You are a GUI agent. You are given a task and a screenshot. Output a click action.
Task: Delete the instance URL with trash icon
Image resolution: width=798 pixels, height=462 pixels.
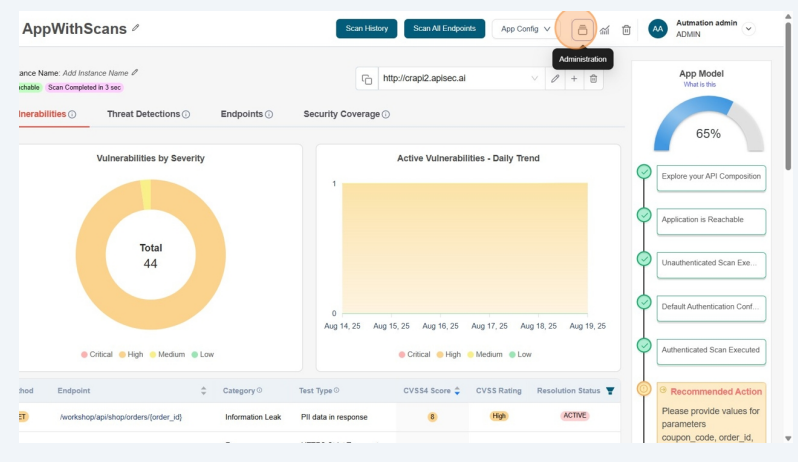coord(593,79)
